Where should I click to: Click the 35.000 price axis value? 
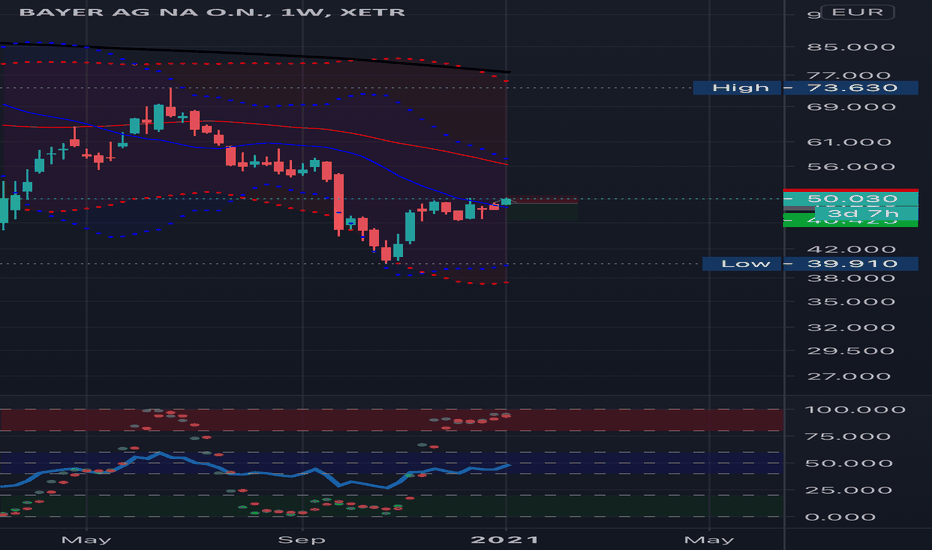(851, 301)
